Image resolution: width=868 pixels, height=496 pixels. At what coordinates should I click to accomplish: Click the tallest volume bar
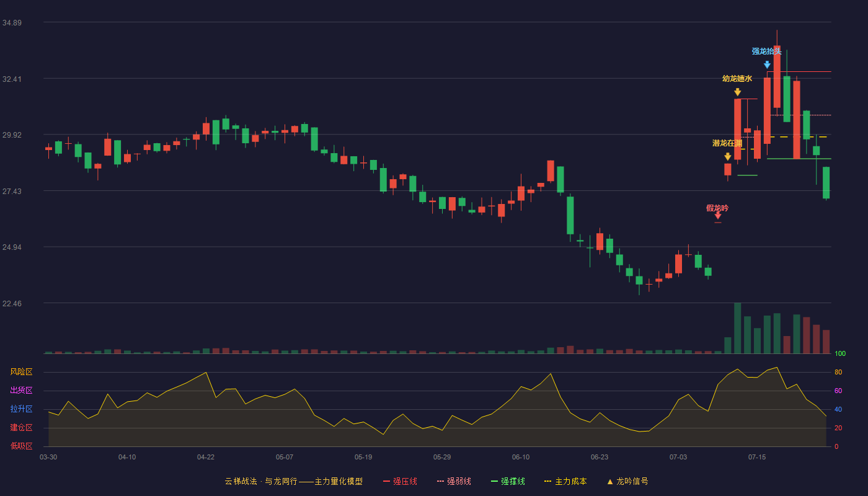click(x=737, y=328)
